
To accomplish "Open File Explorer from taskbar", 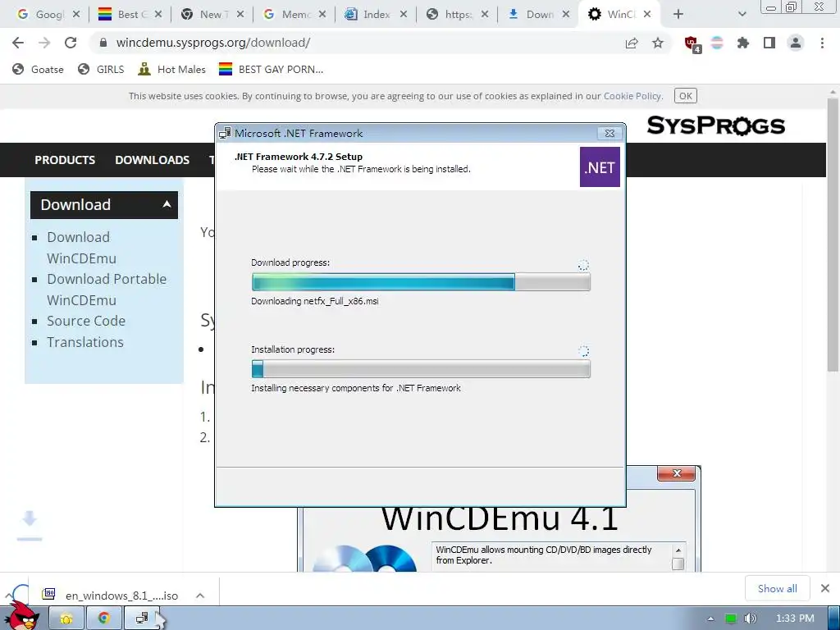I will [66, 619].
